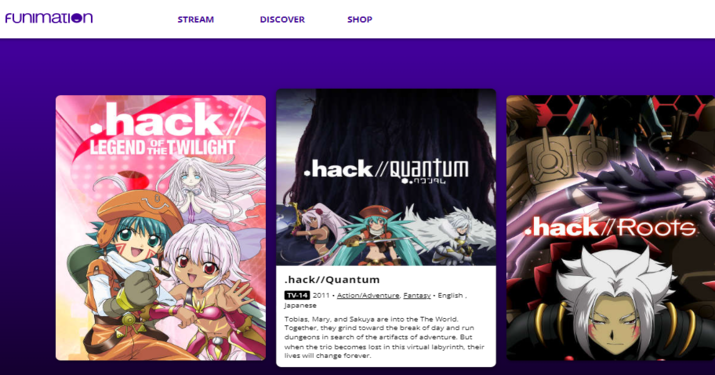This screenshot has width=715, height=375.
Task: Open the SHOP menu
Action: pyautogui.click(x=360, y=20)
